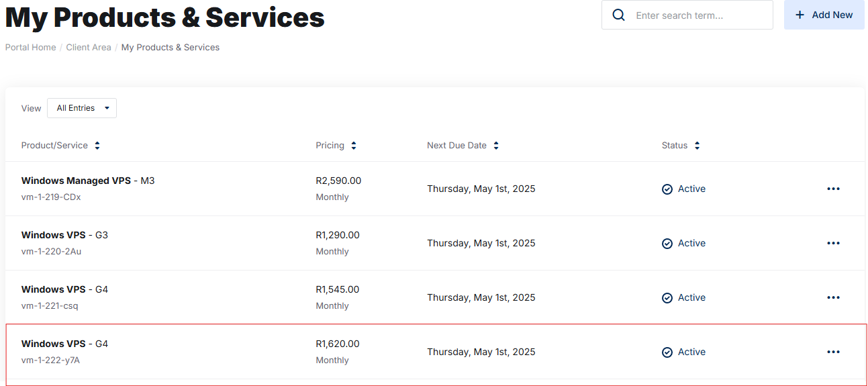Click Monthly label under R1,620.00

pos(332,360)
